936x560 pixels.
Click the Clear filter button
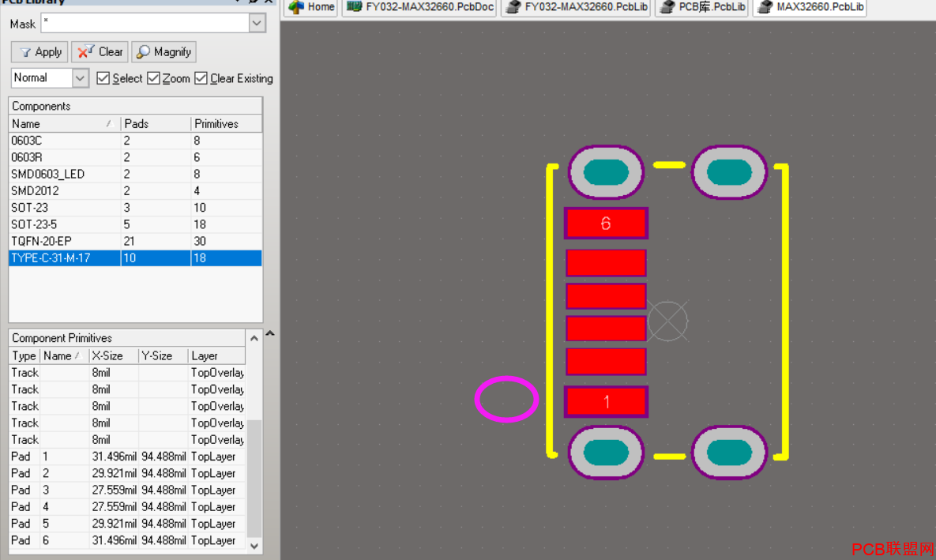click(100, 52)
